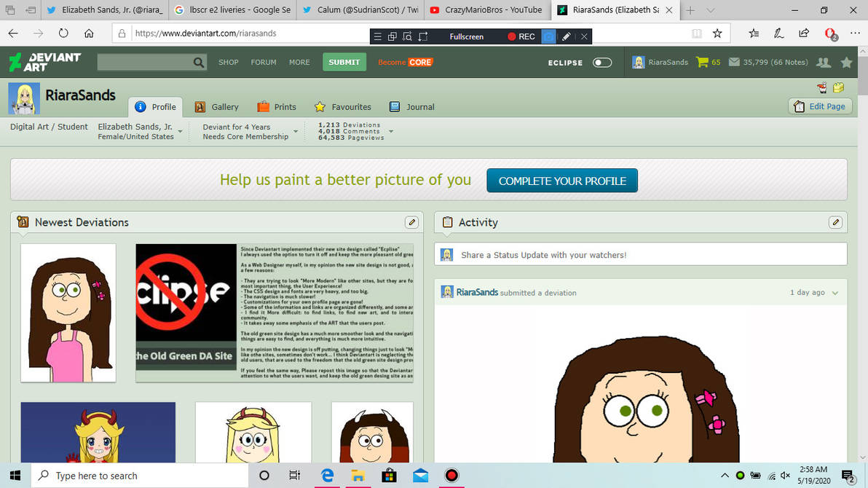Switch to the Prints tab
Viewport: 868px width, 488px height.
pos(277,107)
